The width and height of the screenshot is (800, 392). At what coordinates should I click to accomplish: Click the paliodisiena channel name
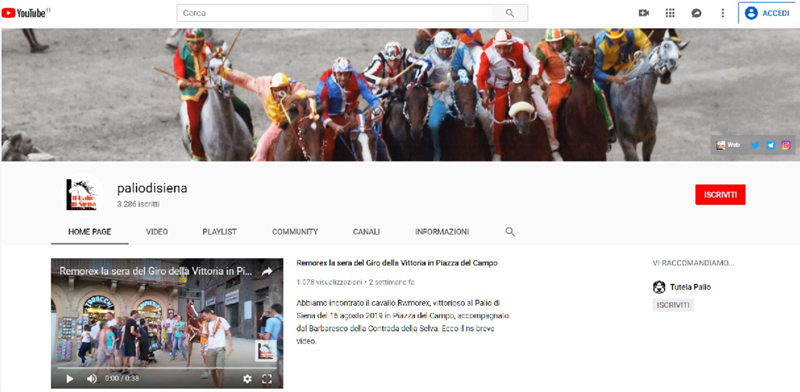tap(152, 188)
